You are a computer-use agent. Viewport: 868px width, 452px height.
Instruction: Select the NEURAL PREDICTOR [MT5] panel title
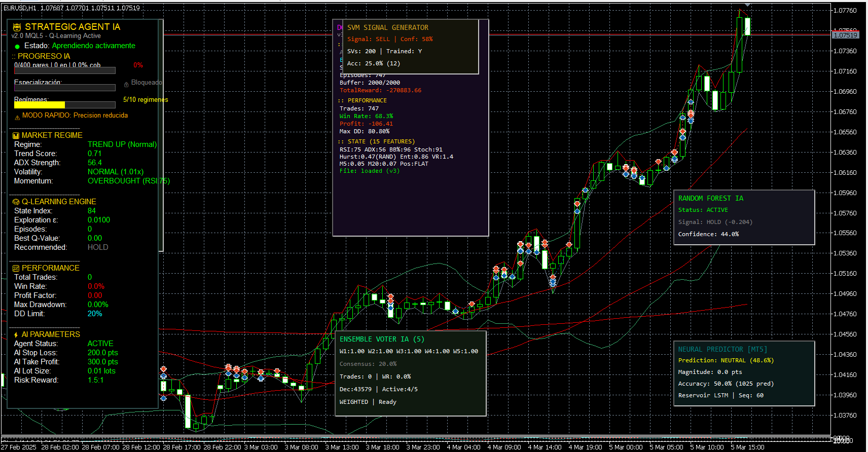coord(722,350)
